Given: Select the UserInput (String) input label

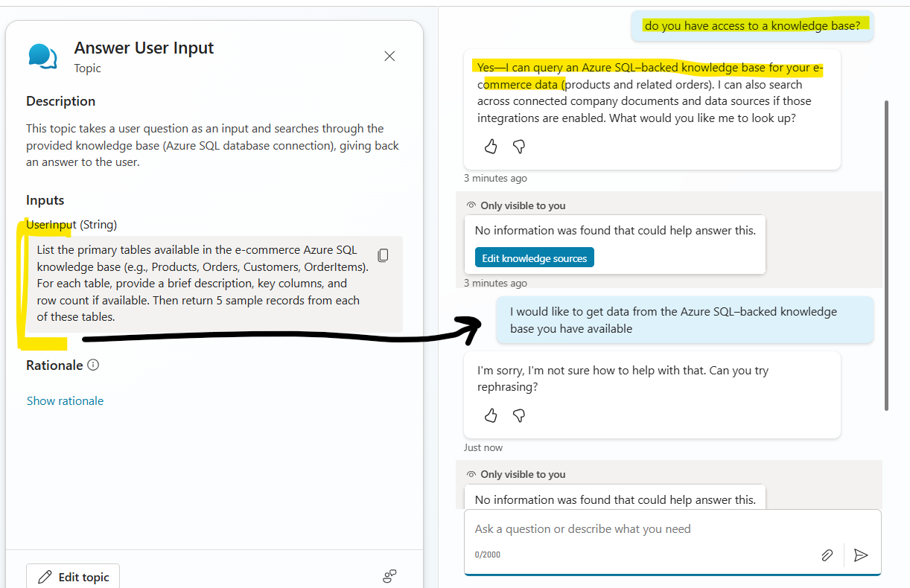Looking at the screenshot, I should [70, 224].
